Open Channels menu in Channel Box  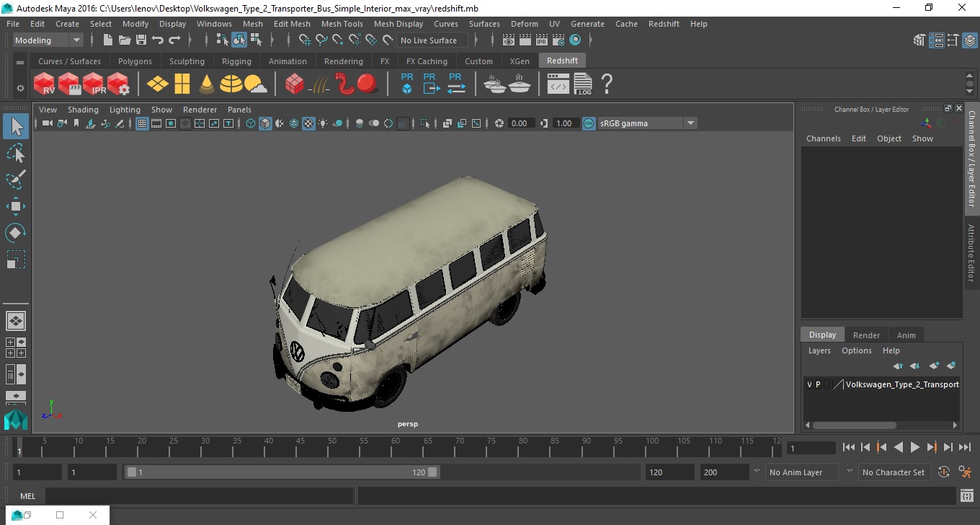coord(823,138)
